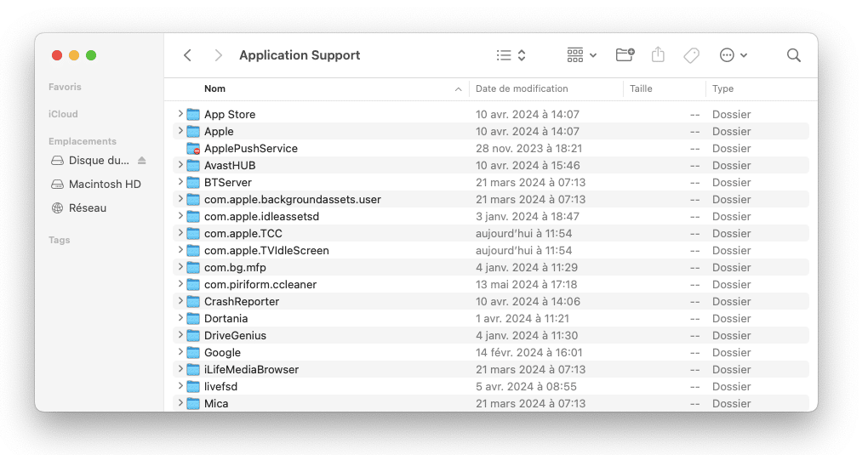Viewport: 868px width, 455px height.
Task: Click the iCloud sidebar heading
Action: pos(63,114)
